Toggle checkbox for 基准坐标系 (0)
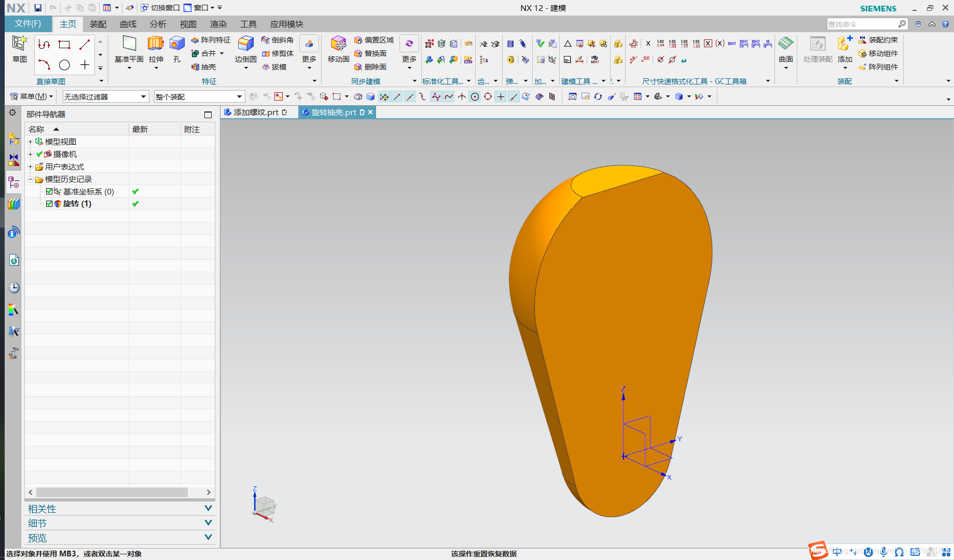Image resolution: width=954 pixels, height=560 pixels. 49,191
